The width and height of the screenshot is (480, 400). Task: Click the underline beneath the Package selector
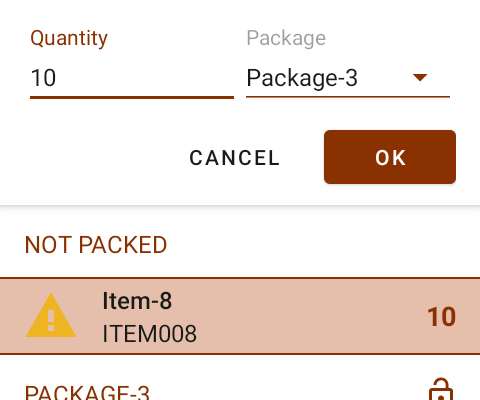click(x=348, y=97)
